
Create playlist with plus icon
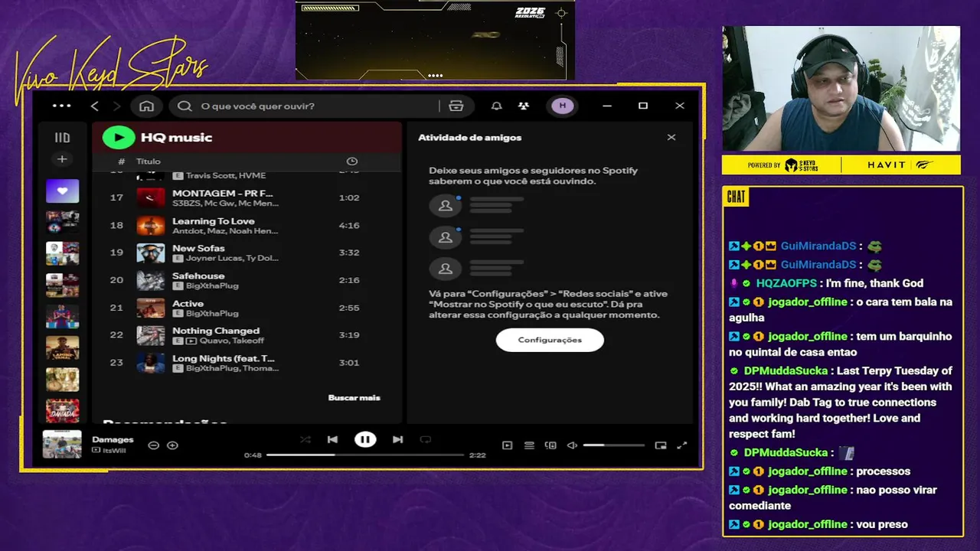[x=62, y=159]
